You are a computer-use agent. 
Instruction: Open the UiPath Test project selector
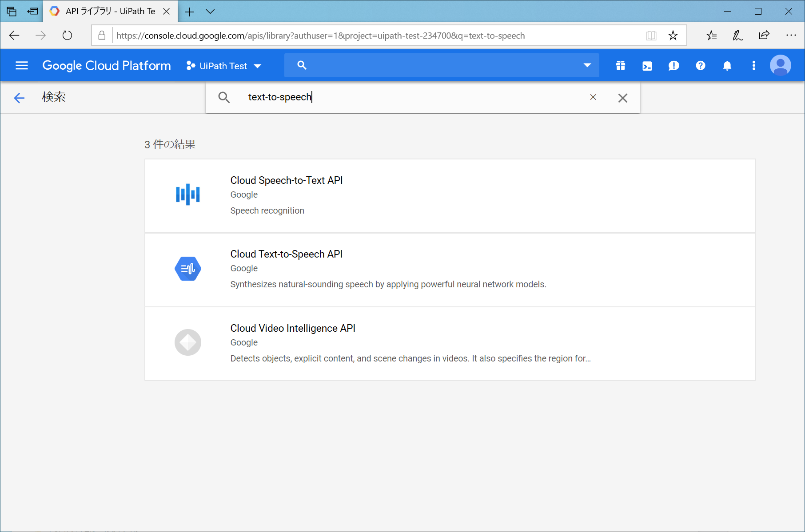point(224,66)
